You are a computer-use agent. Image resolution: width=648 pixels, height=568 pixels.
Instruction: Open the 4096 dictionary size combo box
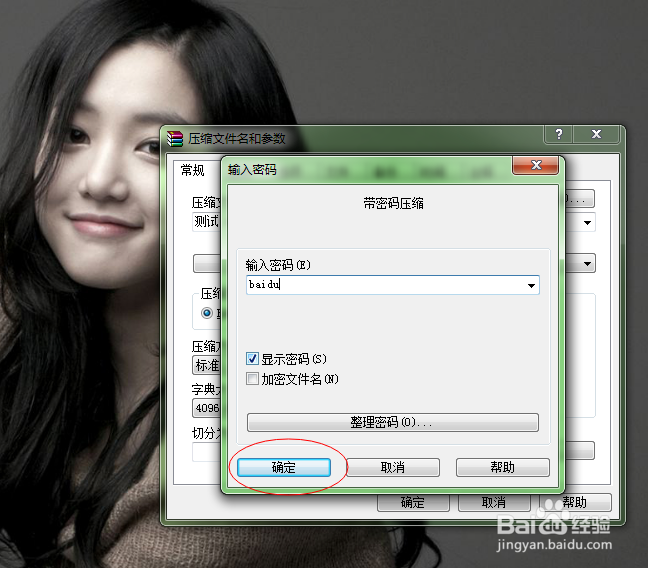[x=207, y=408]
